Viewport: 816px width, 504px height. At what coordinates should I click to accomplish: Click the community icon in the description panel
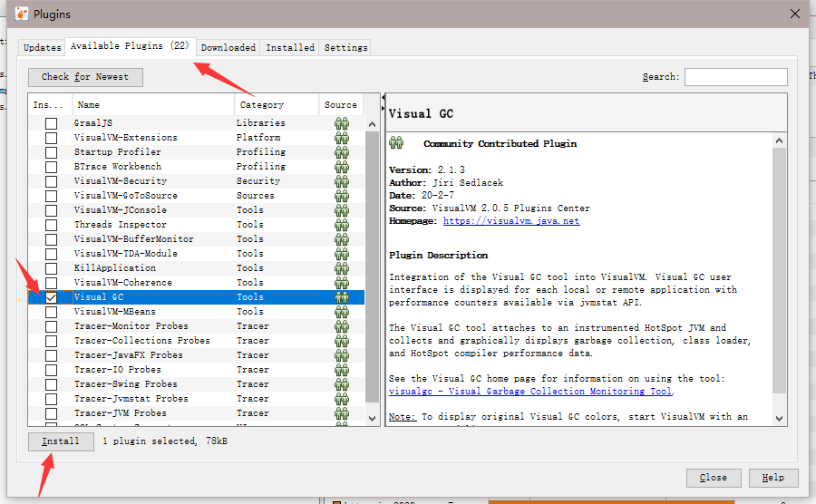tap(396, 143)
